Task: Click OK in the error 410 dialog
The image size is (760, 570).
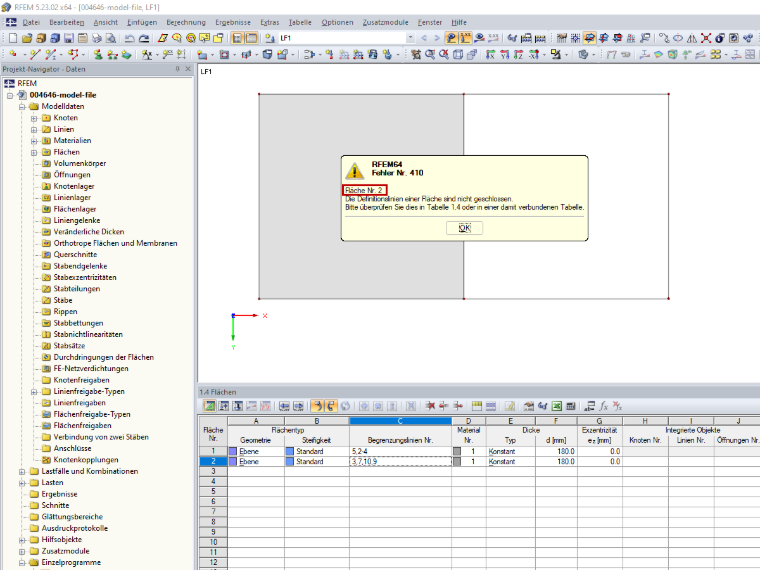Action: (464, 228)
